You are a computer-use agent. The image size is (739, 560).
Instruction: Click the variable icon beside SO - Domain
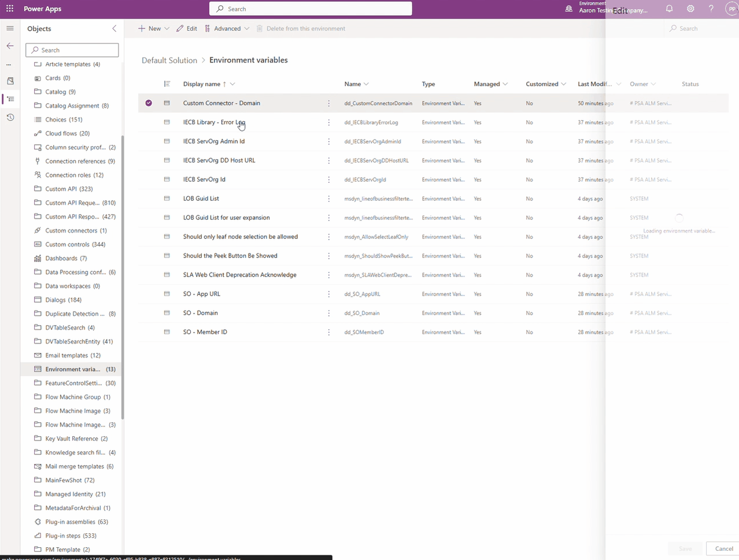click(167, 313)
